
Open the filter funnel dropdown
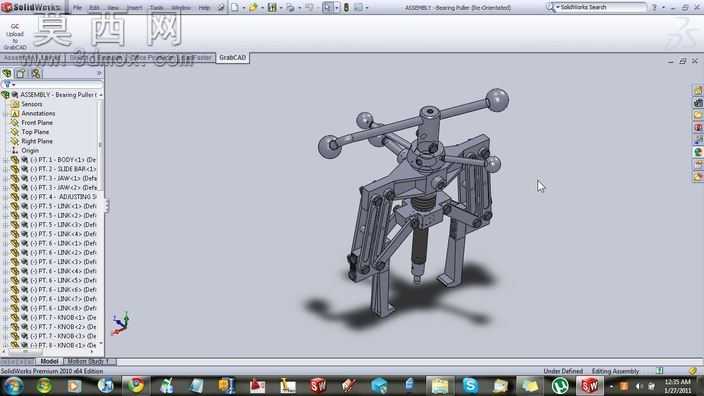[9, 84]
